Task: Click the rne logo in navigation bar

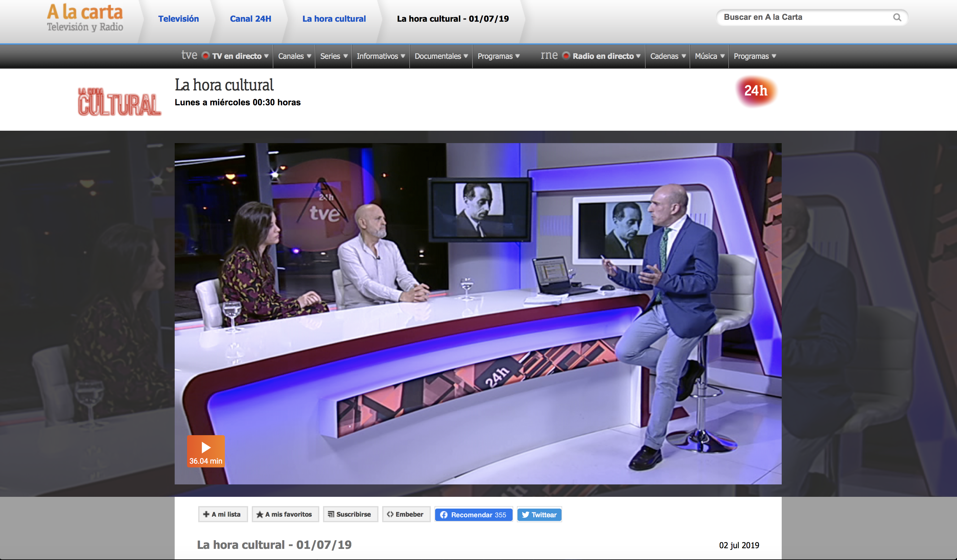Action: click(549, 55)
